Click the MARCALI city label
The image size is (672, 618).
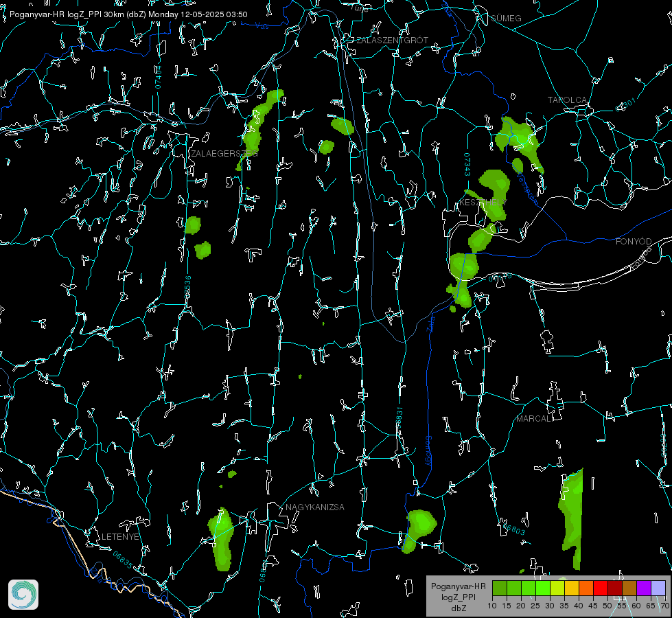click(x=535, y=419)
